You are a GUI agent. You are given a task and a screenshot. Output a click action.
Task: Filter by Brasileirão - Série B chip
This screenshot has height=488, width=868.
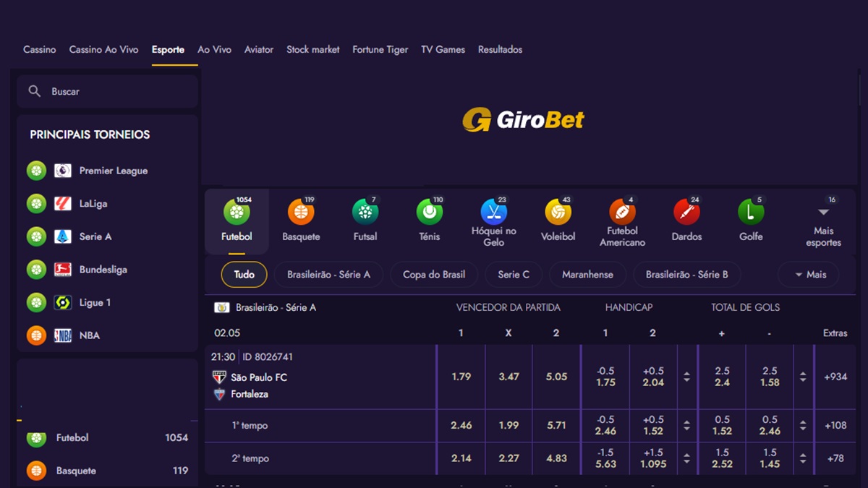(x=687, y=275)
